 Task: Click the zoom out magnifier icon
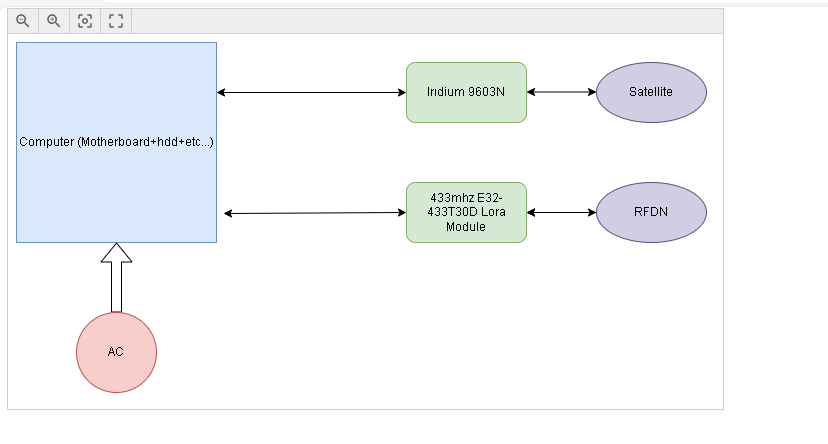[23, 21]
